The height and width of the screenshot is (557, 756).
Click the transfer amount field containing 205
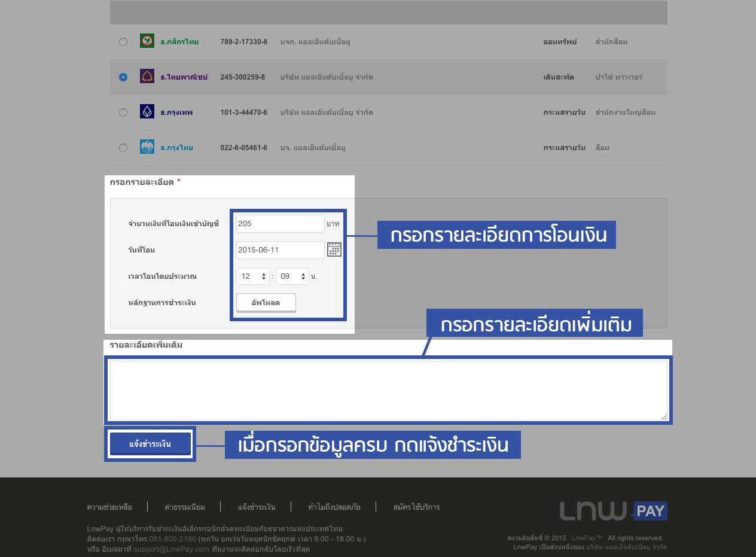(280, 224)
